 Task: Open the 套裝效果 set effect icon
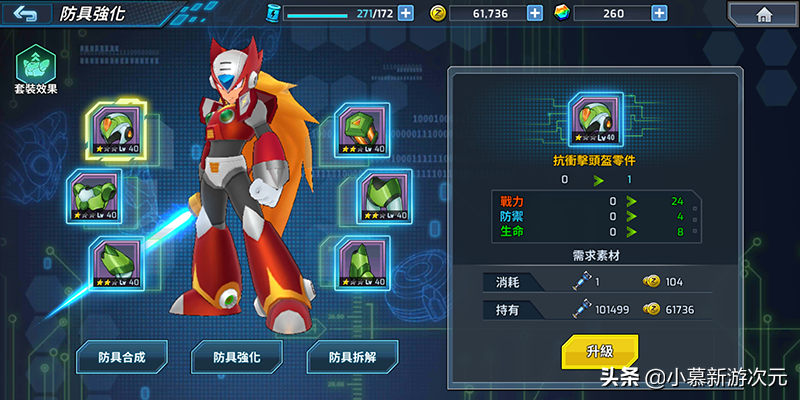click(36, 69)
